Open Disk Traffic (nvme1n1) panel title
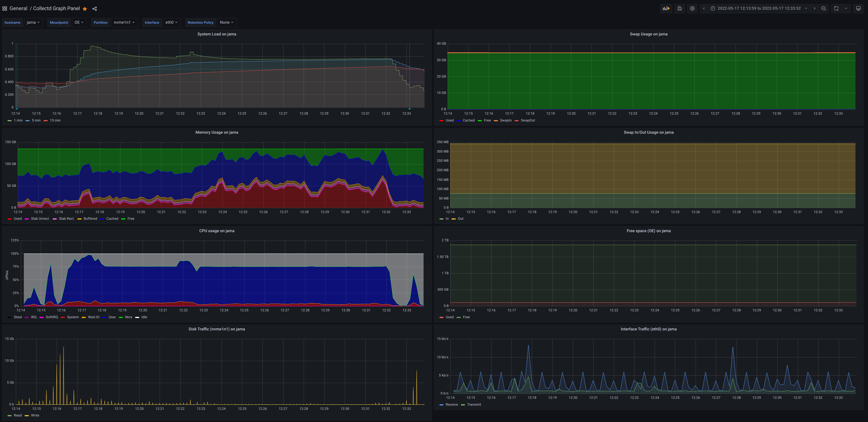 [217, 329]
